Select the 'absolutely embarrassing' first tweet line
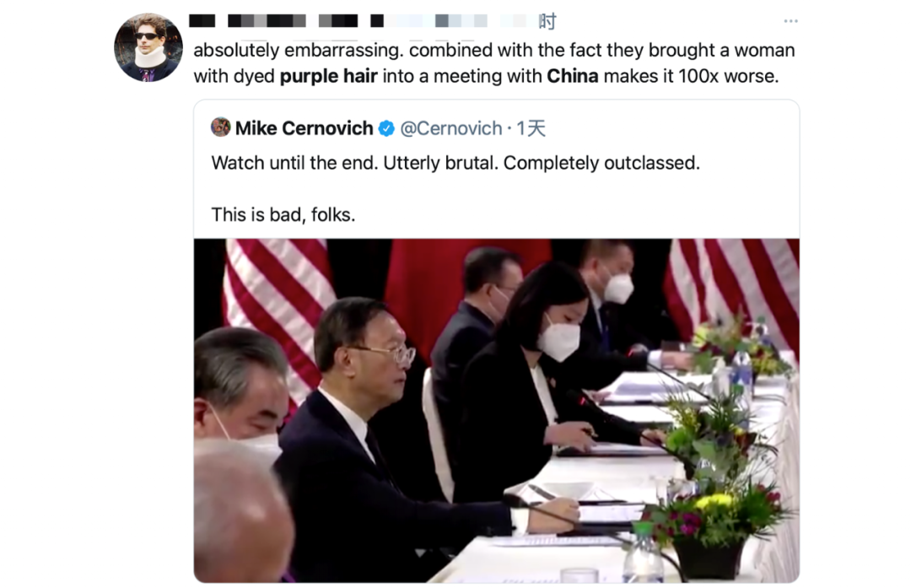 (493, 51)
